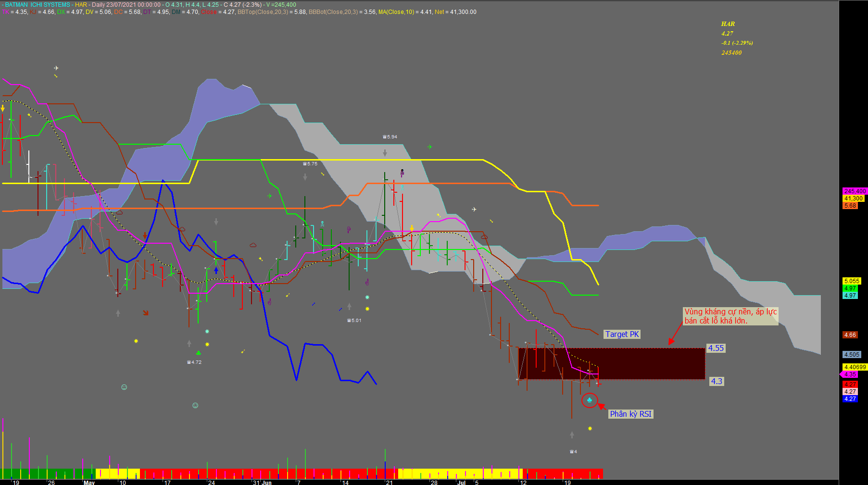Click the gray down arrow below the 5.75 label

pyautogui.click(x=305, y=177)
